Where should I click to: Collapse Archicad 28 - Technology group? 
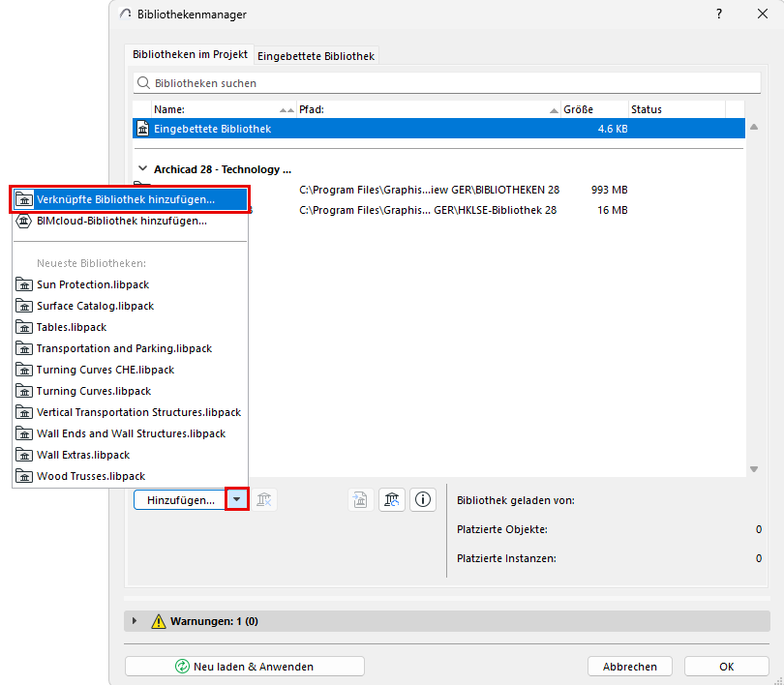142,168
